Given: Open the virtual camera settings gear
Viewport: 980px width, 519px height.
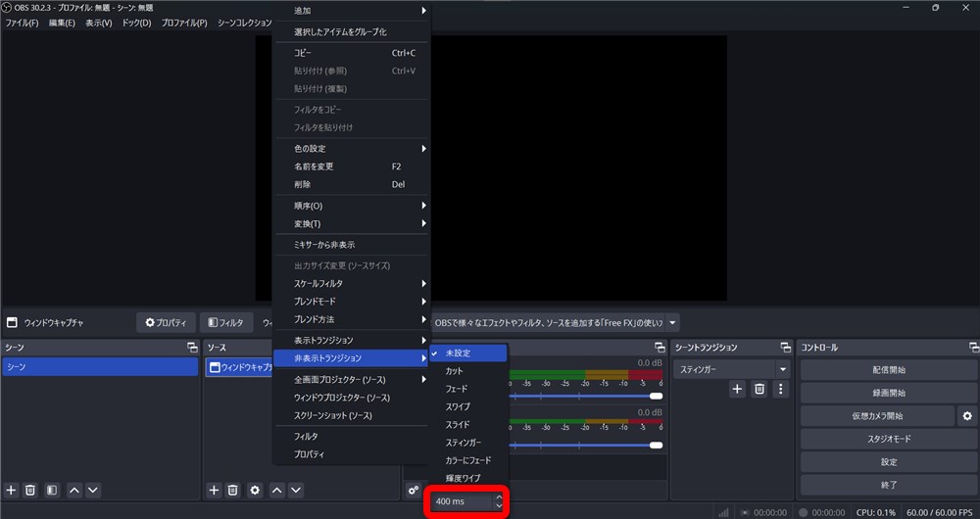Looking at the screenshot, I should pyautogui.click(x=967, y=416).
